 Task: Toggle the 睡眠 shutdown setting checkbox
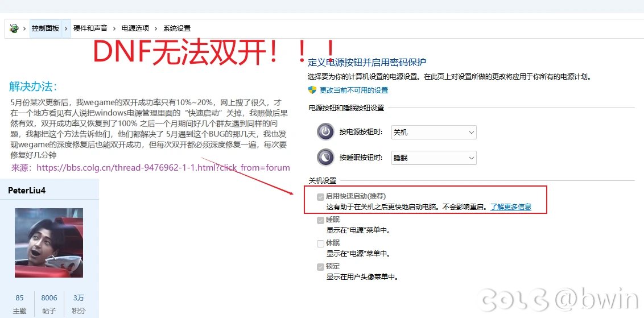point(320,220)
